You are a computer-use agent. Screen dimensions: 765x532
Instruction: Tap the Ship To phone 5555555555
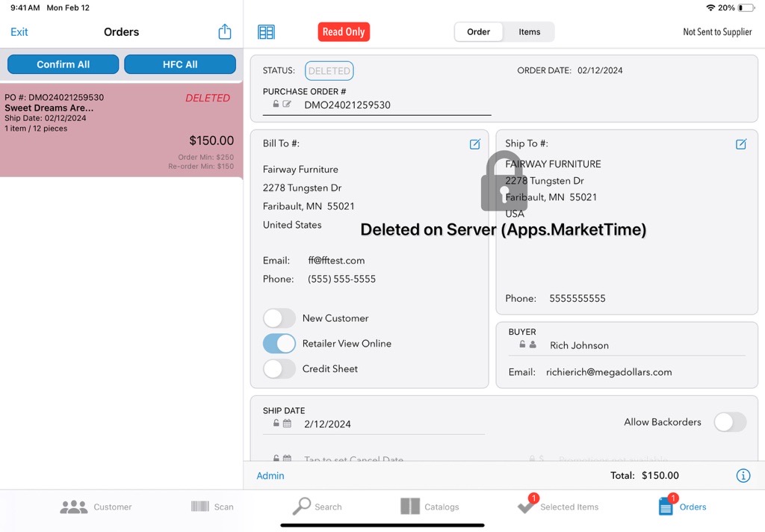(577, 298)
